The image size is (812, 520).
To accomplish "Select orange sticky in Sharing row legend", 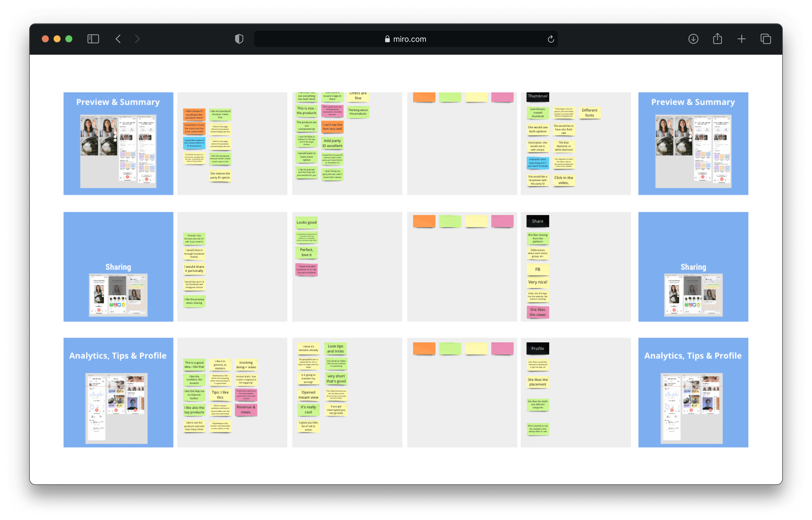I will coord(424,221).
